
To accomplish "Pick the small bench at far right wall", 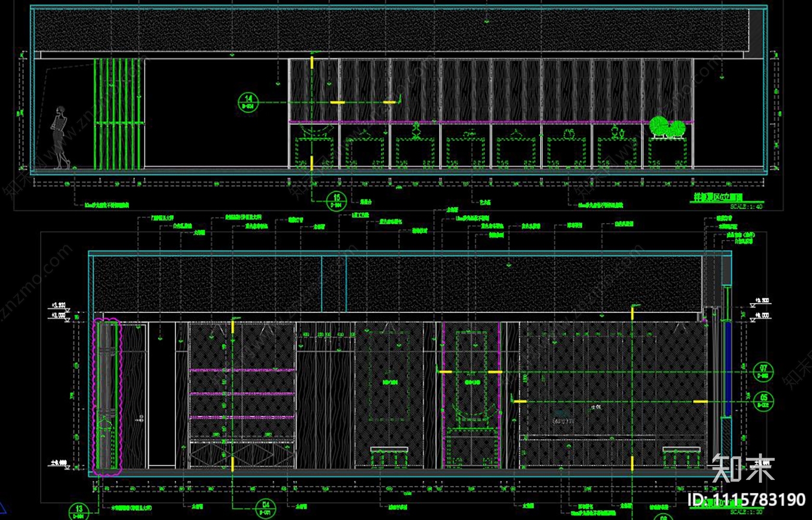I will (x=682, y=456).
